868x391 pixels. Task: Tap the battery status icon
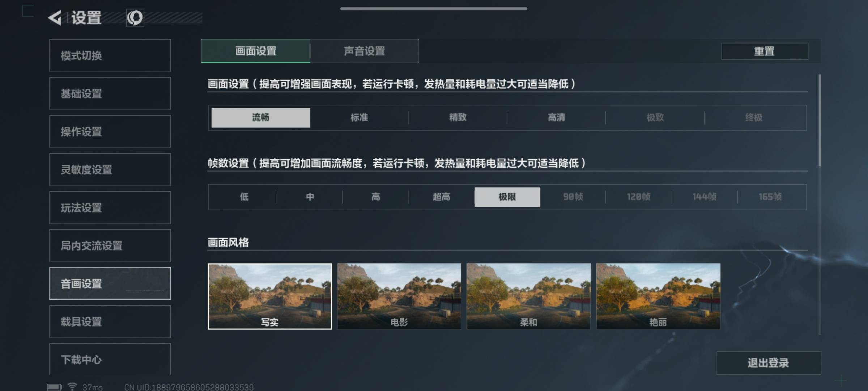pyautogui.click(x=55, y=387)
